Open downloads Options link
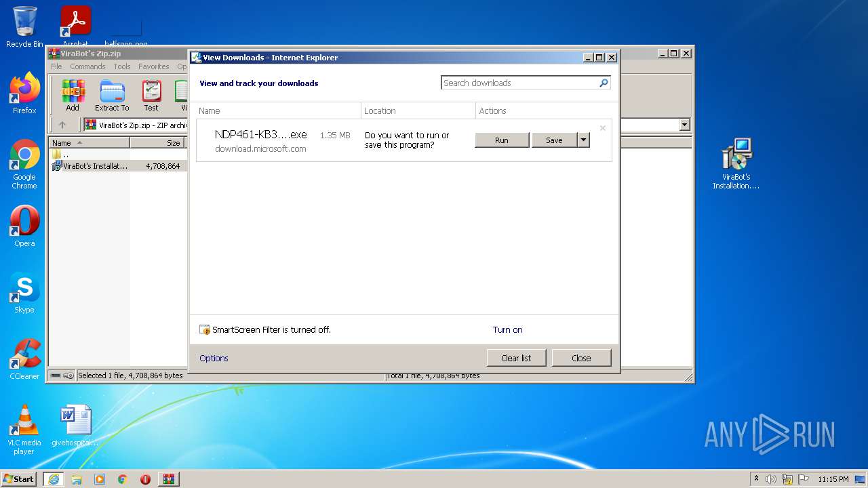 point(214,359)
